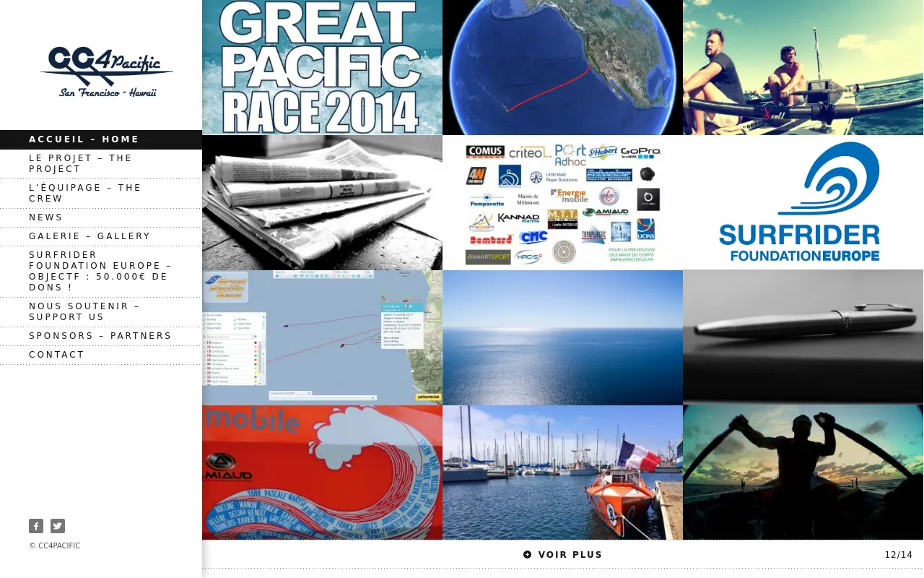Open L'Équipage – The Crew page

point(101,194)
